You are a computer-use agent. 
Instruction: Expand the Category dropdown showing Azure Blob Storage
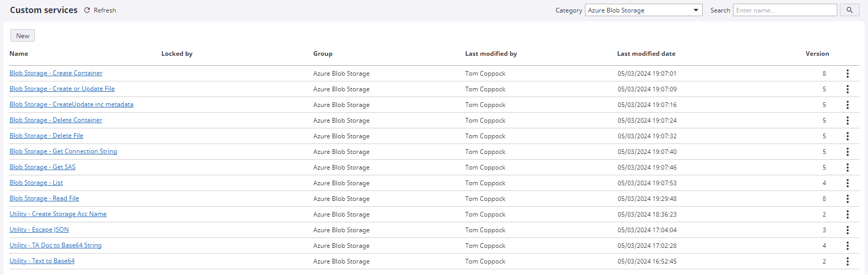point(644,10)
